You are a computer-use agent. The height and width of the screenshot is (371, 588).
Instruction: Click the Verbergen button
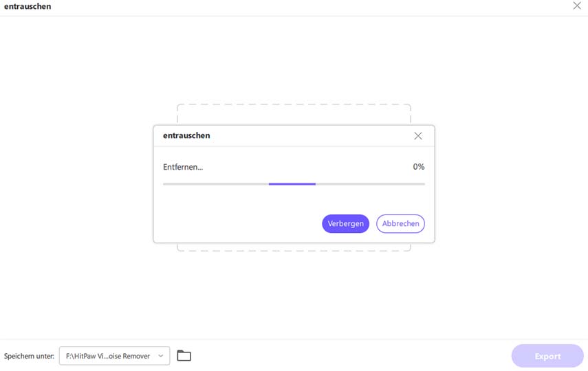pyautogui.click(x=345, y=224)
